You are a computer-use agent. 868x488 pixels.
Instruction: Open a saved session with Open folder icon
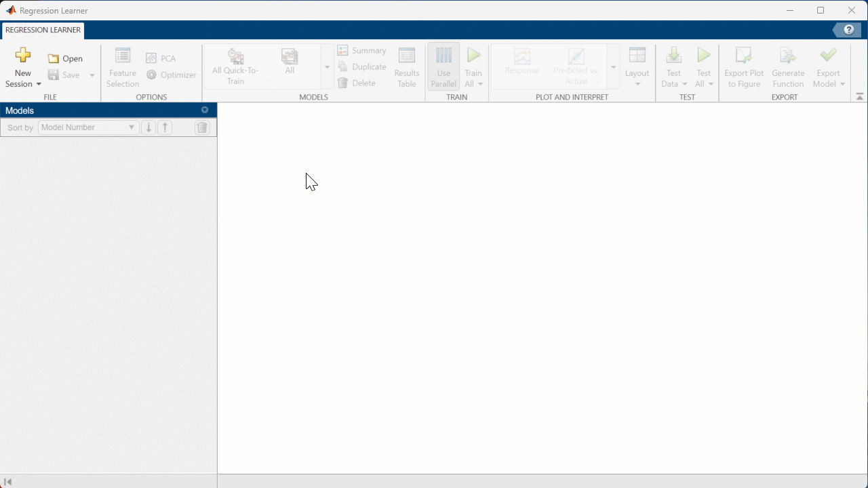(54, 59)
